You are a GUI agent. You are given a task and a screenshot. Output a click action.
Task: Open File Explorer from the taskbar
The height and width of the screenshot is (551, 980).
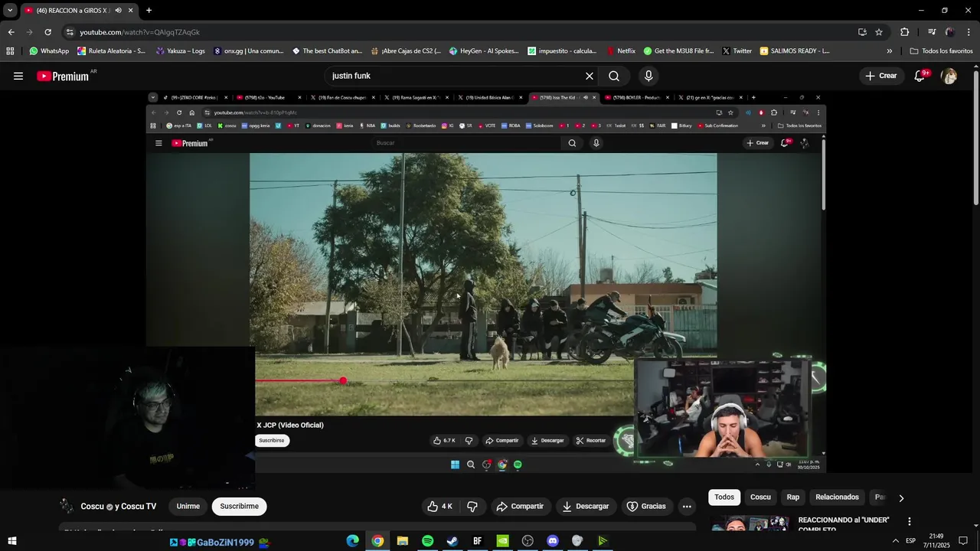click(x=402, y=541)
